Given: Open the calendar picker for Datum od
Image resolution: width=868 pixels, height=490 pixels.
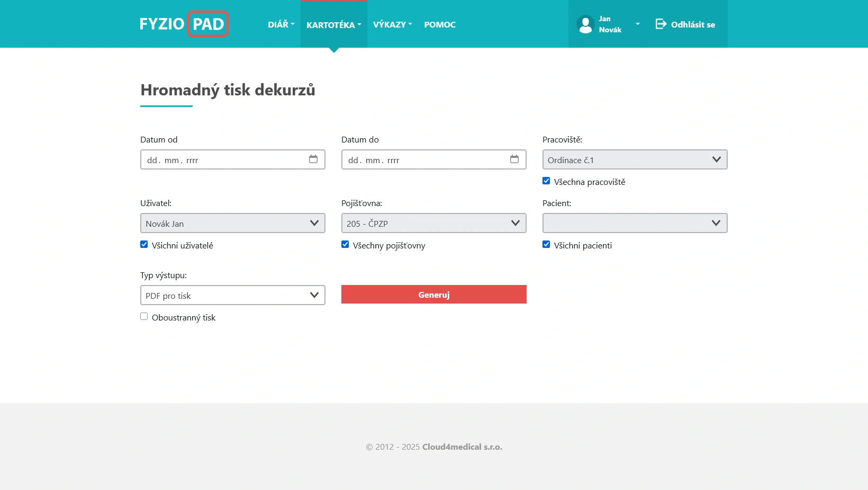Looking at the screenshot, I should point(313,159).
